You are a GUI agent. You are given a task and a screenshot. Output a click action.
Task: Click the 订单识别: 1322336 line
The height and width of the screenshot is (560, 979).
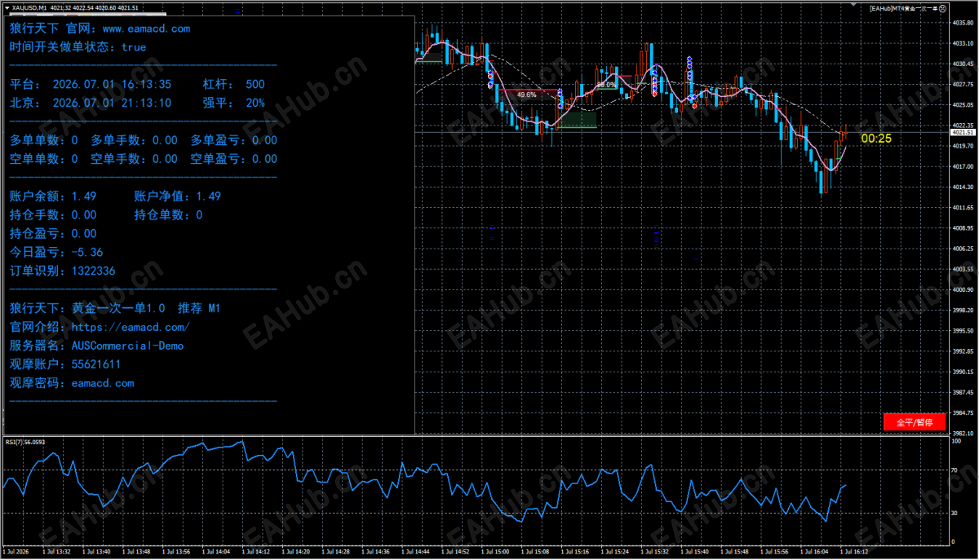tap(63, 271)
